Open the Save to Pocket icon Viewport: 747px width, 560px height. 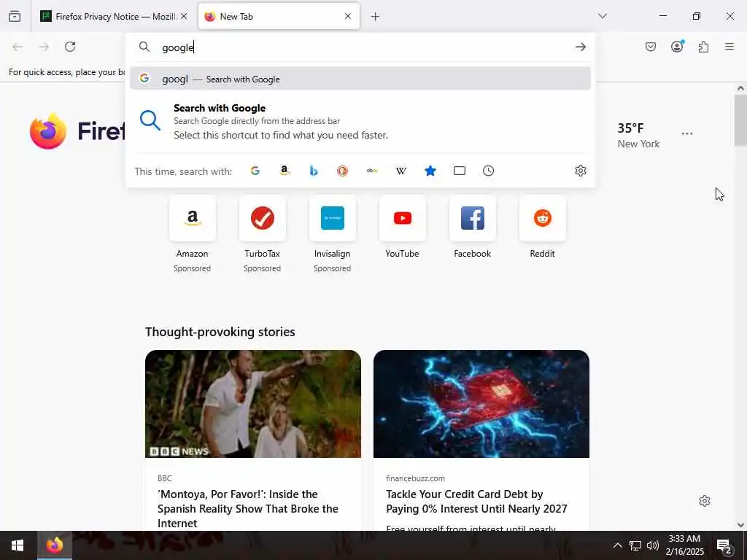coord(650,47)
